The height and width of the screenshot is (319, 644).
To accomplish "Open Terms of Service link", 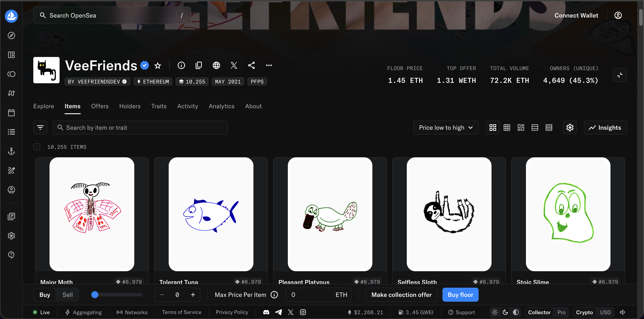I will pyautogui.click(x=182, y=312).
